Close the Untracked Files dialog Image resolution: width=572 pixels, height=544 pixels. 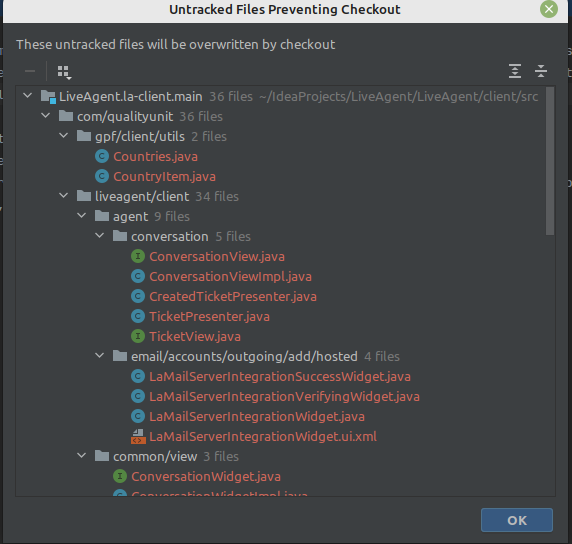click(x=549, y=9)
